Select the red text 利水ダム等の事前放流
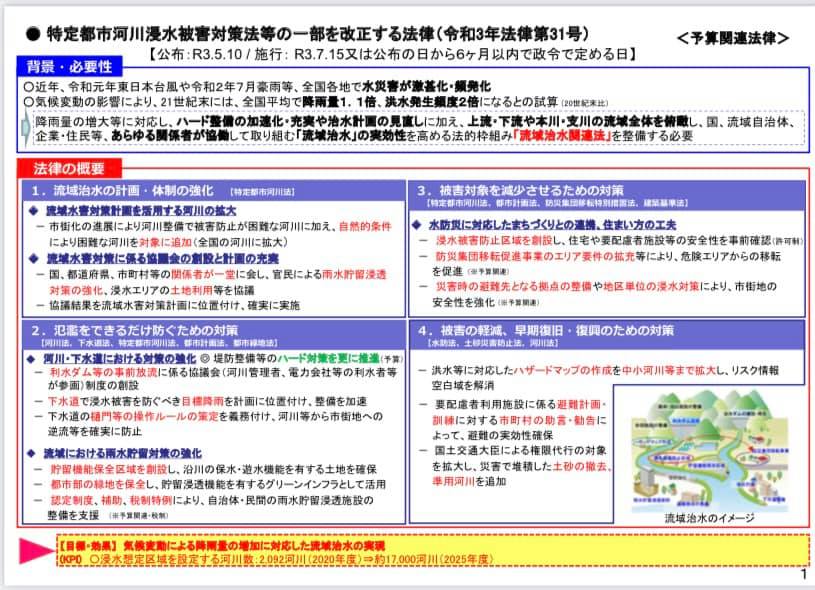This screenshot has width=815, height=590. tap(103, 372)
